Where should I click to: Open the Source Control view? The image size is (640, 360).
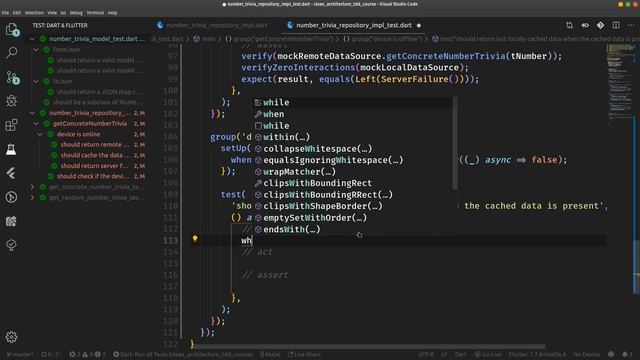coord(12,77)
